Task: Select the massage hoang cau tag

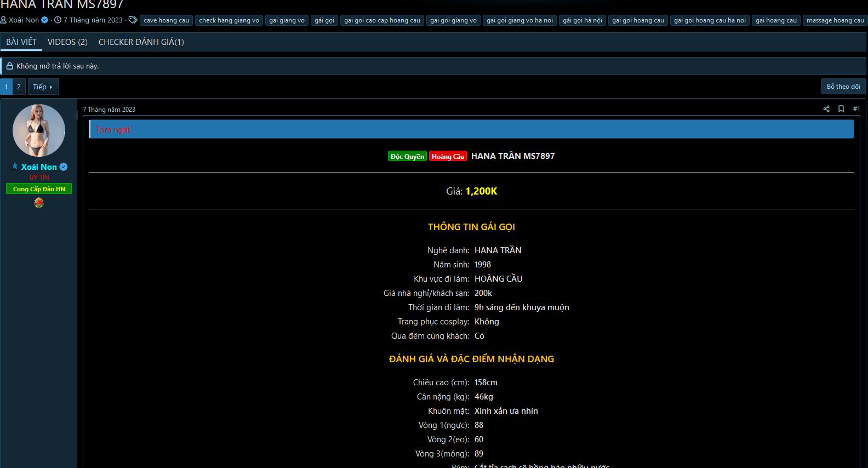Action: (835, 20)
